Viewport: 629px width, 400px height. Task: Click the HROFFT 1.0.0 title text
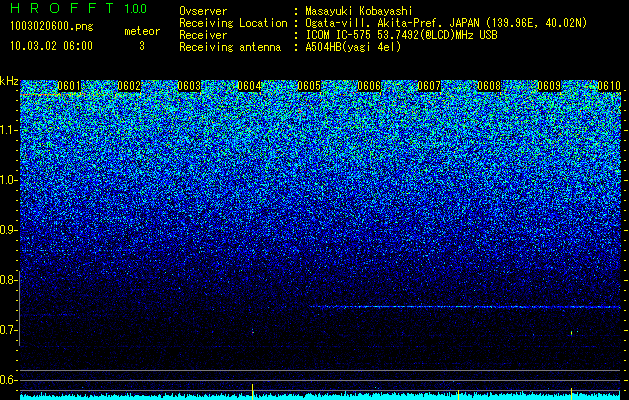[x=79, y=8]
